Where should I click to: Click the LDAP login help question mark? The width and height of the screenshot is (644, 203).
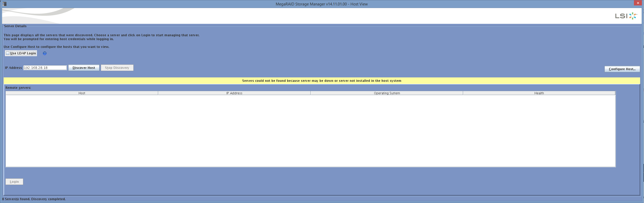(x=45, y=53)
